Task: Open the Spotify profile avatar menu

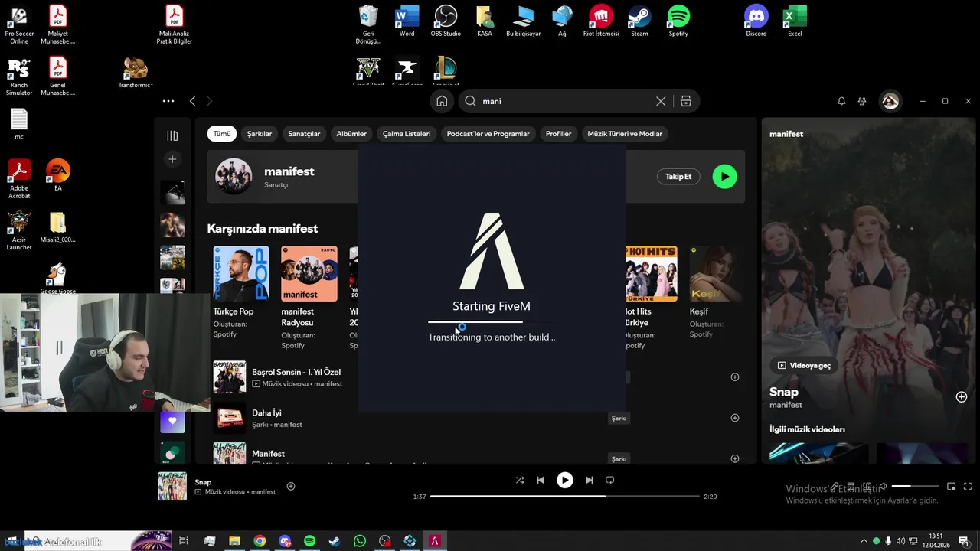Action: pyautogui.click(x=890, y=101)
